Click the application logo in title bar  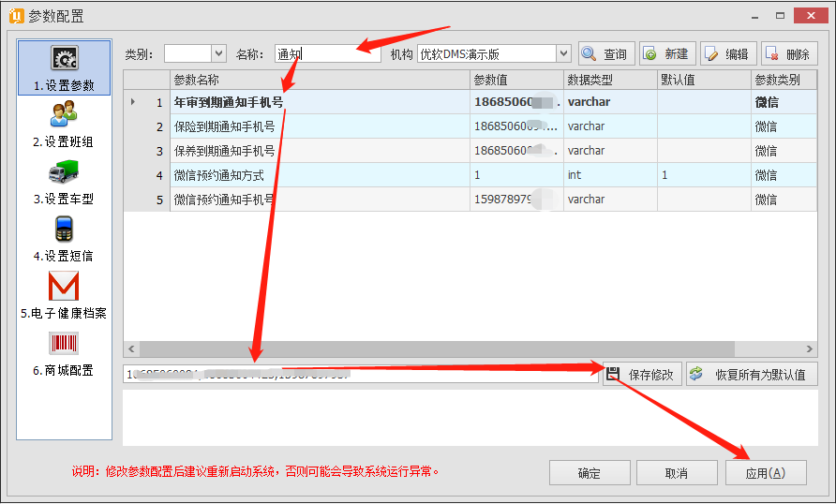tap(16, 16)
